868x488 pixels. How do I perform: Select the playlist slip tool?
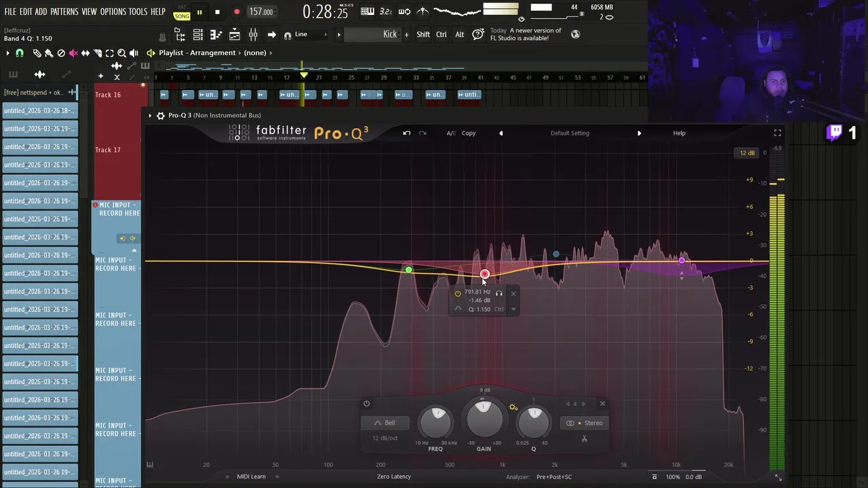coord(85,53)
